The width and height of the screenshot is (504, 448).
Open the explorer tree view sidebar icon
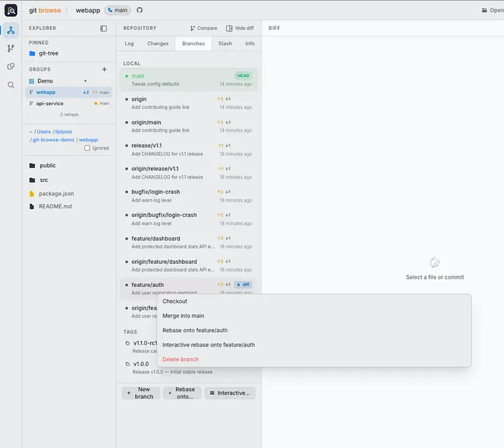[x=11, y=30]
